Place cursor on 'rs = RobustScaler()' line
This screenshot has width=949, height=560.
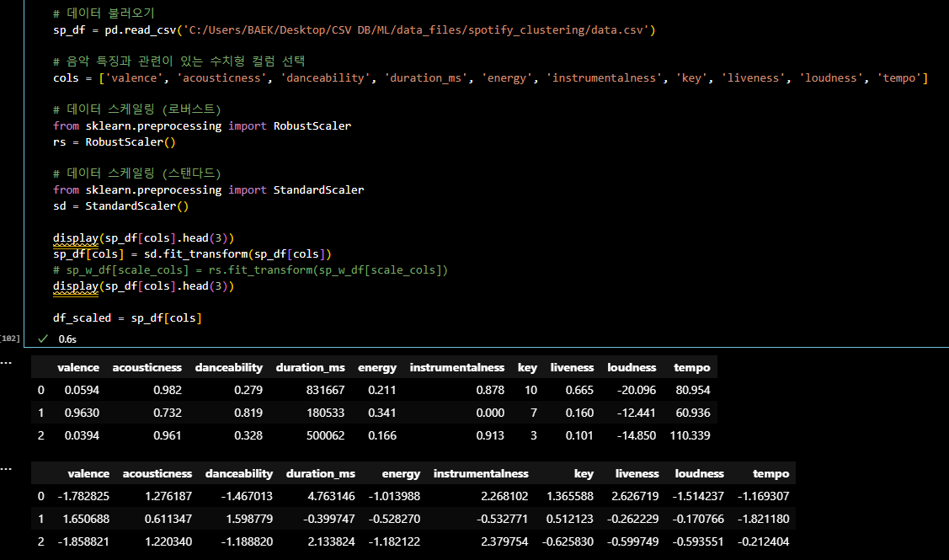coord(115,142)
